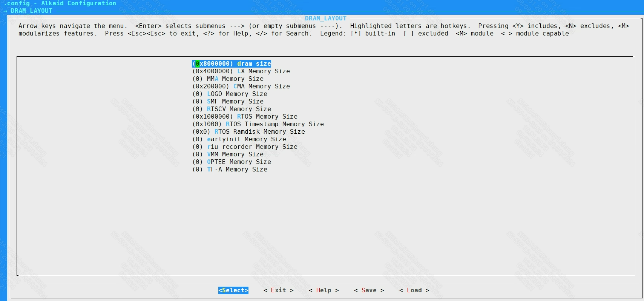The width and height of the screenshot is (644, 301).
Task: Open the OPTEE Memory Size setting
Action: click(x=232, y=162)
